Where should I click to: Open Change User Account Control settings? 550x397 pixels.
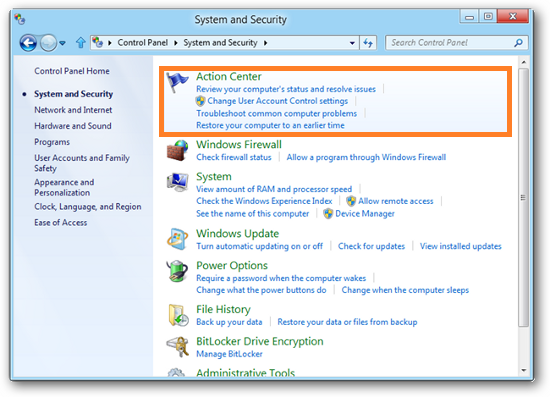point(277,101)
